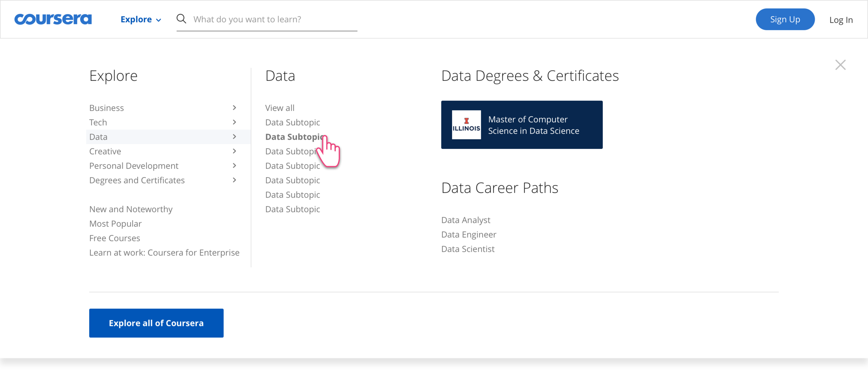The height and width of the screenshot is (384, 868).
Task: Open the Explore dropdown in header
Action: tap(141, 19)
